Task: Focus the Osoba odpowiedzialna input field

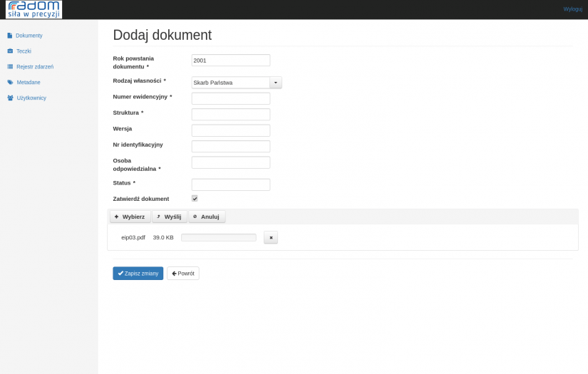Action: point(231,162)
